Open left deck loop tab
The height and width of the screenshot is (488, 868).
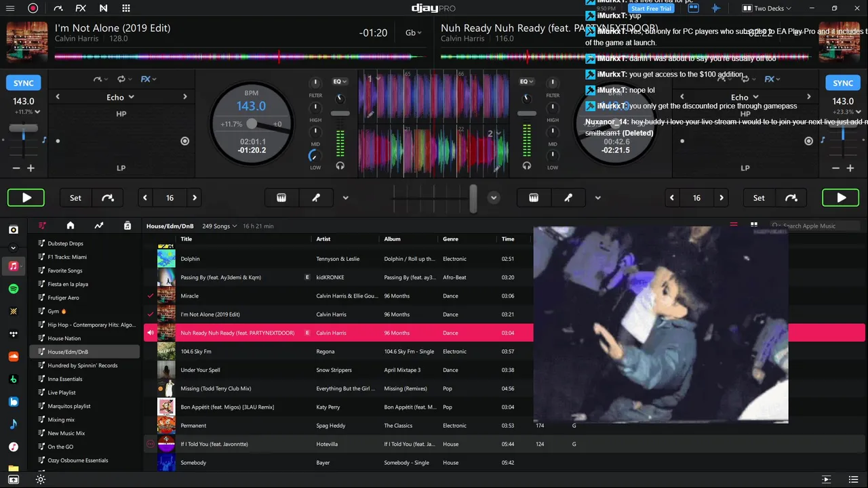pos(123,79)
